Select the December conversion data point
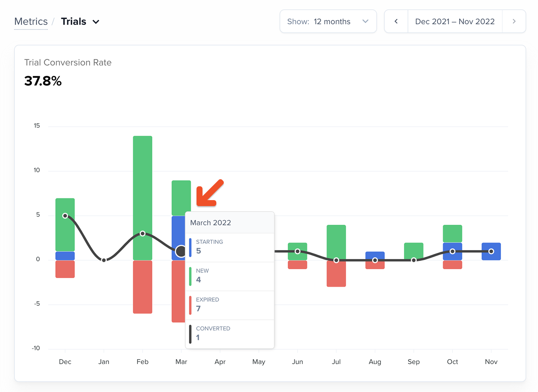Image resolution: width=538 pixels, height=392 pixels. click(65, 216)
